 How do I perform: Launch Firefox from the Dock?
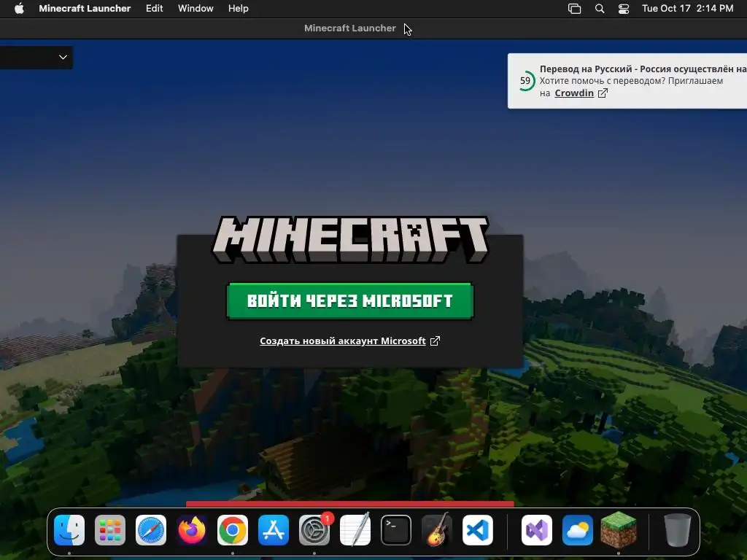click(192, 530)
